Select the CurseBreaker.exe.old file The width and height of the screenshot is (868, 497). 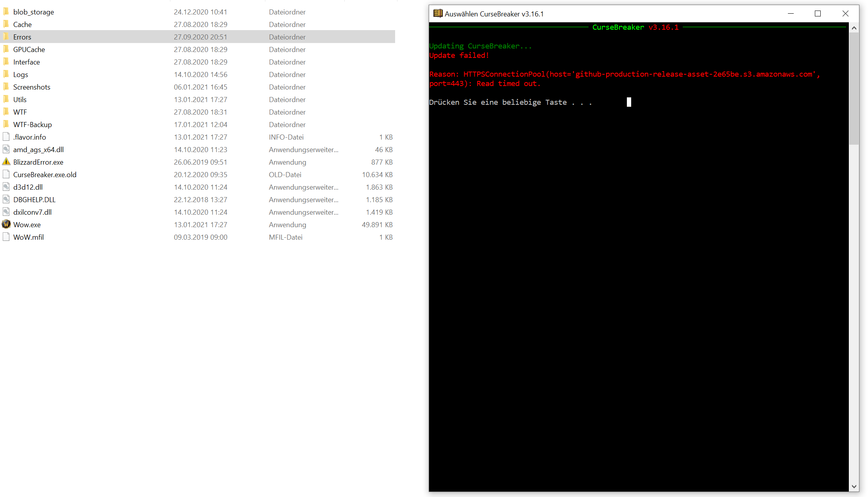click(x=45, y=174)
